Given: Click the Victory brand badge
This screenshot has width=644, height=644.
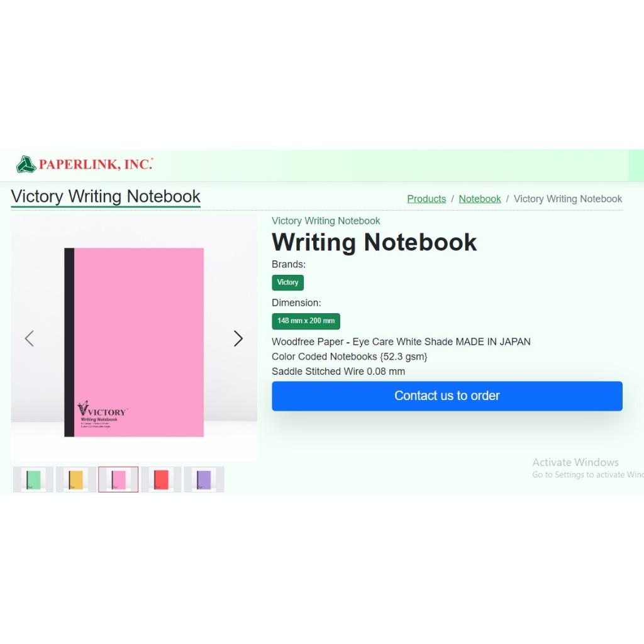Looking at the screenshot, I should click(x=287, y=282).
